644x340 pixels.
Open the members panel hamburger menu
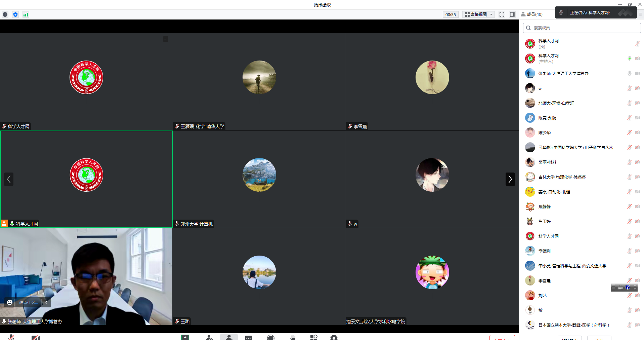640,14
